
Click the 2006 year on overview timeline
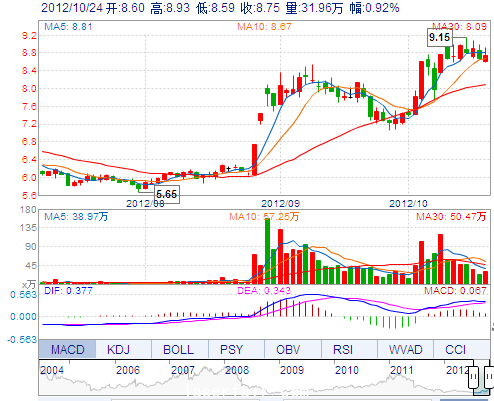pos(128,370)
